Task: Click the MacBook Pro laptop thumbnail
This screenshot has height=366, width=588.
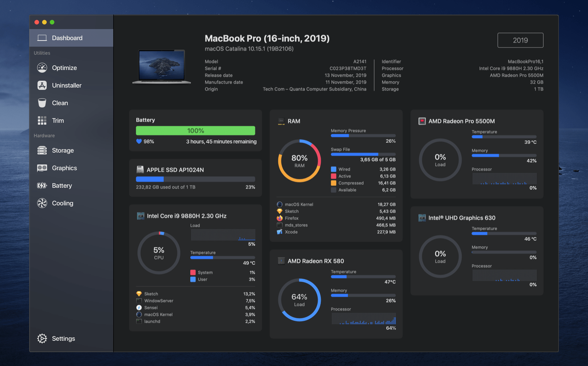Action: point(162,67)
